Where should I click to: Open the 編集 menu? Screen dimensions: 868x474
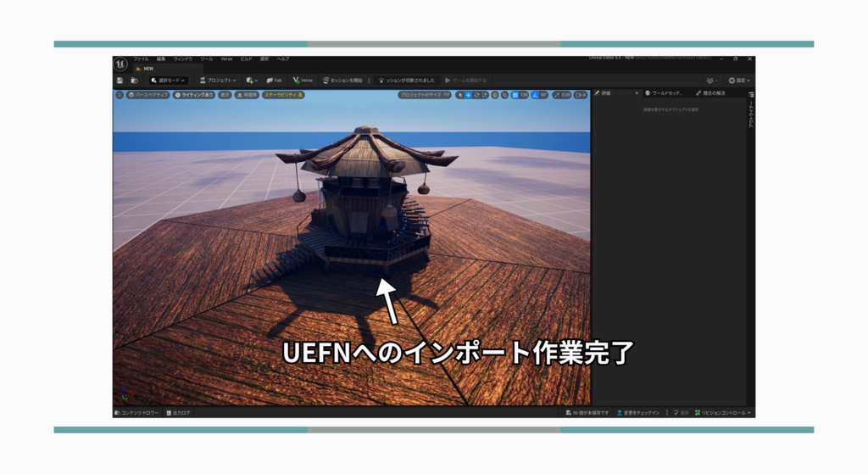tap(161, 59)
